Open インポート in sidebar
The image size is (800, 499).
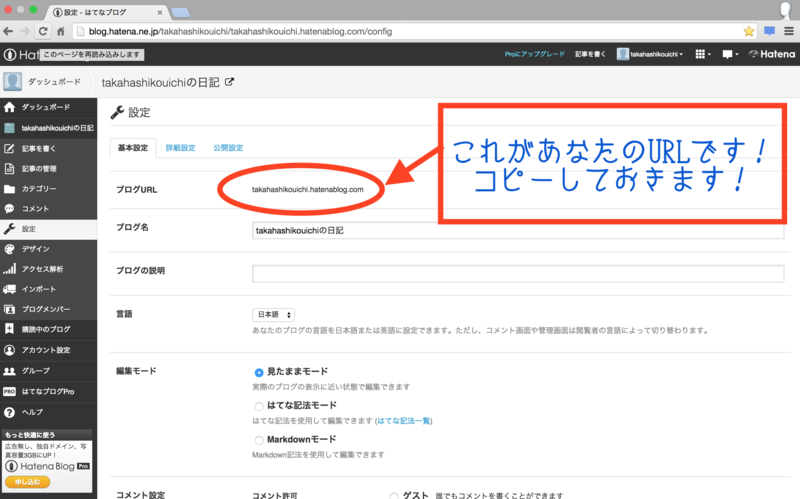coord(48,289)
